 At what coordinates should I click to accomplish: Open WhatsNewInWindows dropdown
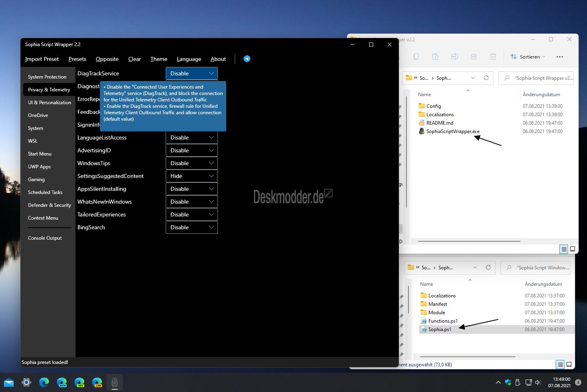coord(192,202)
